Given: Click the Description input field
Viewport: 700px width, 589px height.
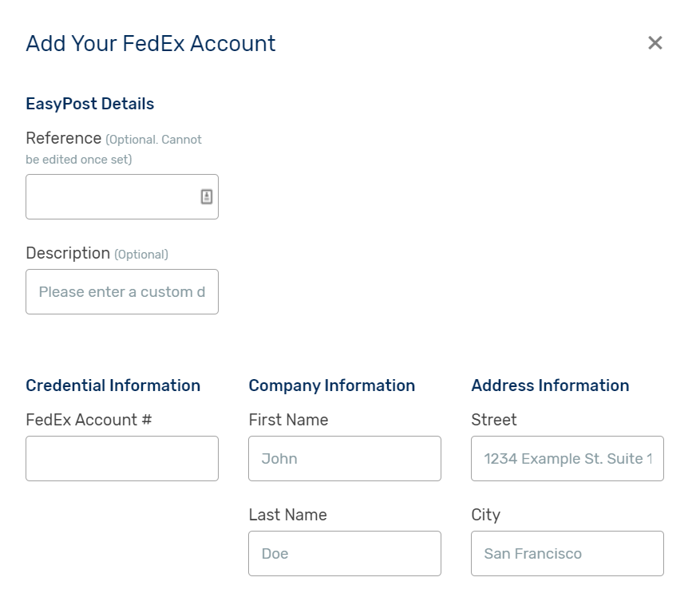Looking at the screenshot, I should click(122, 291).
